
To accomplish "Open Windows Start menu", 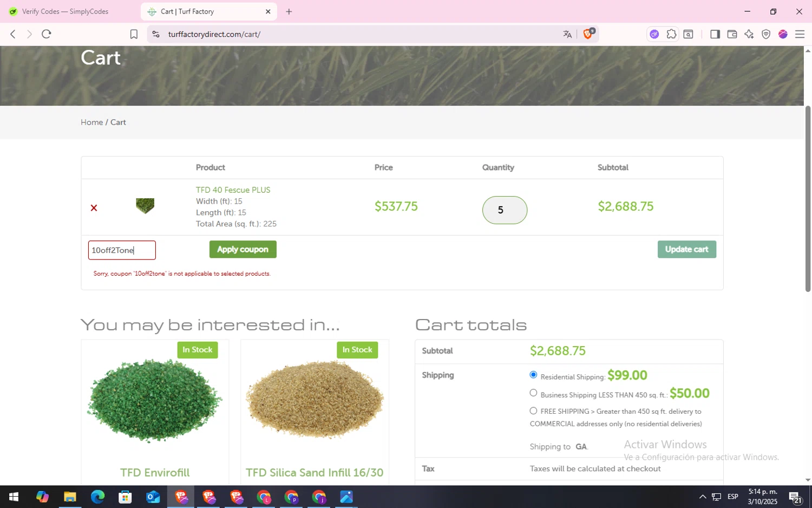I will [x=14, y=497].
